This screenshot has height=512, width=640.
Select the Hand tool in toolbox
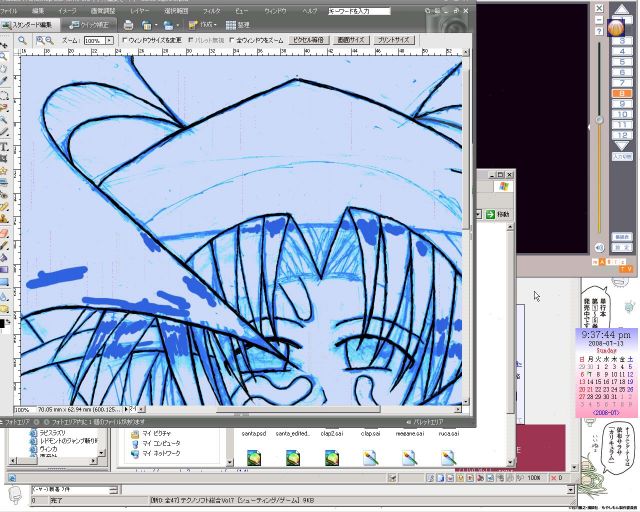point(4,69)
